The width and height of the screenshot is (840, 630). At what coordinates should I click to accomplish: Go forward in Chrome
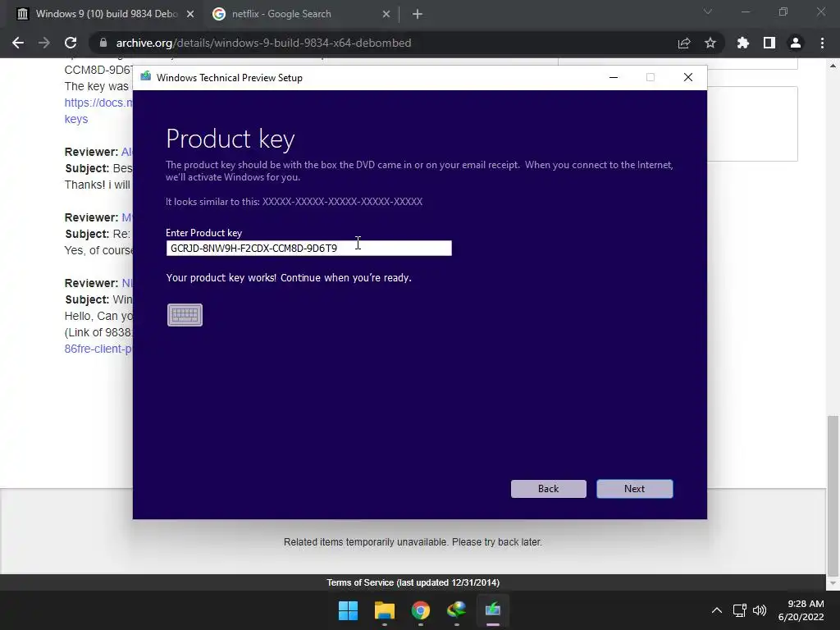[x=44, y=43]
